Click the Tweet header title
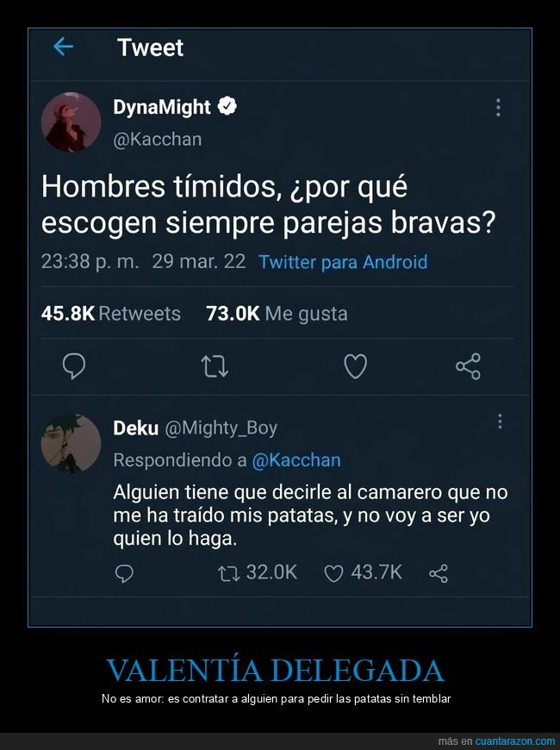Screen dimensions: 560x750 pos(151,47)
